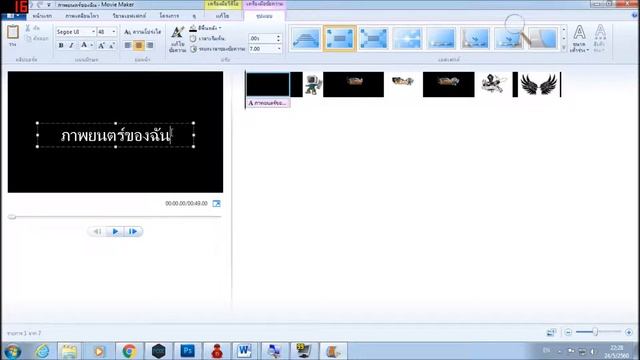Select the robot character clip thumbnail

pyautogui.click(x=313, y=84)
